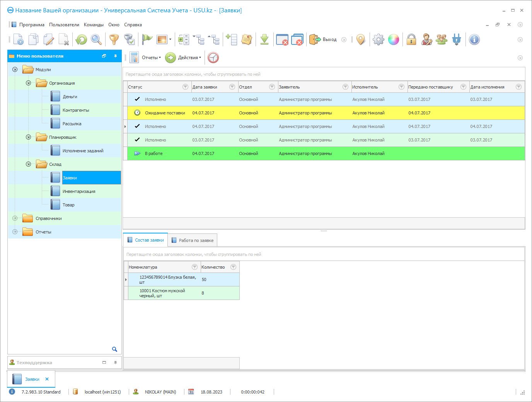
Task: Open the color wheel theme picker
Action: tap(393, 39)
